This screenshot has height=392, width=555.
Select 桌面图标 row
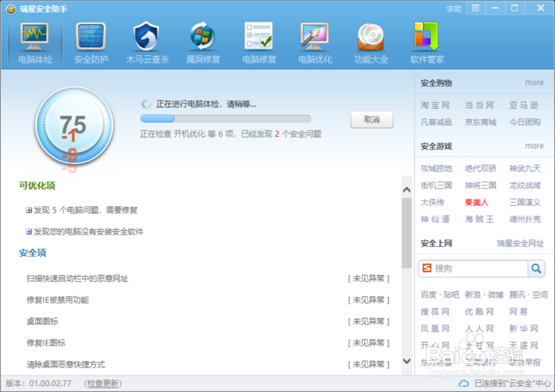[x=208, y=321]
